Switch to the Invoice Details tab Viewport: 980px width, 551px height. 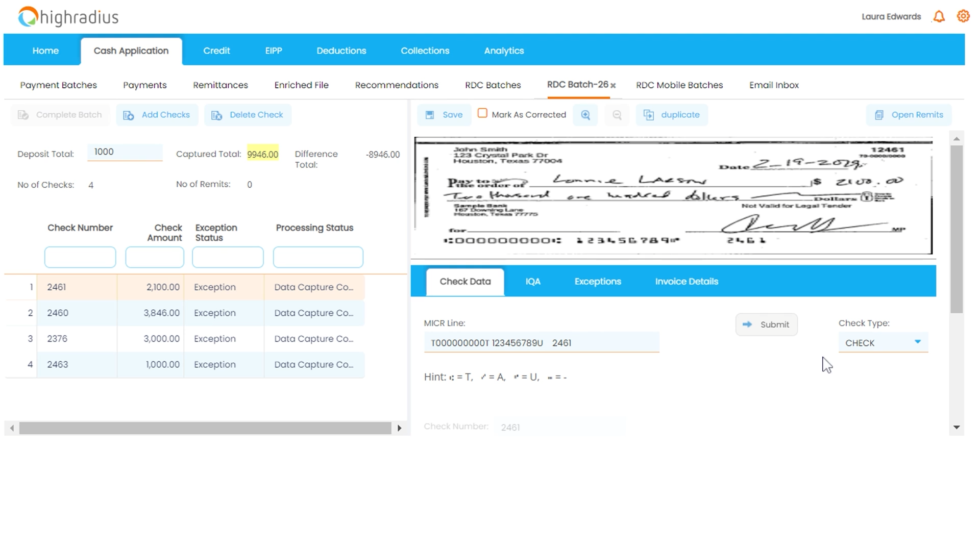(686, 281)
